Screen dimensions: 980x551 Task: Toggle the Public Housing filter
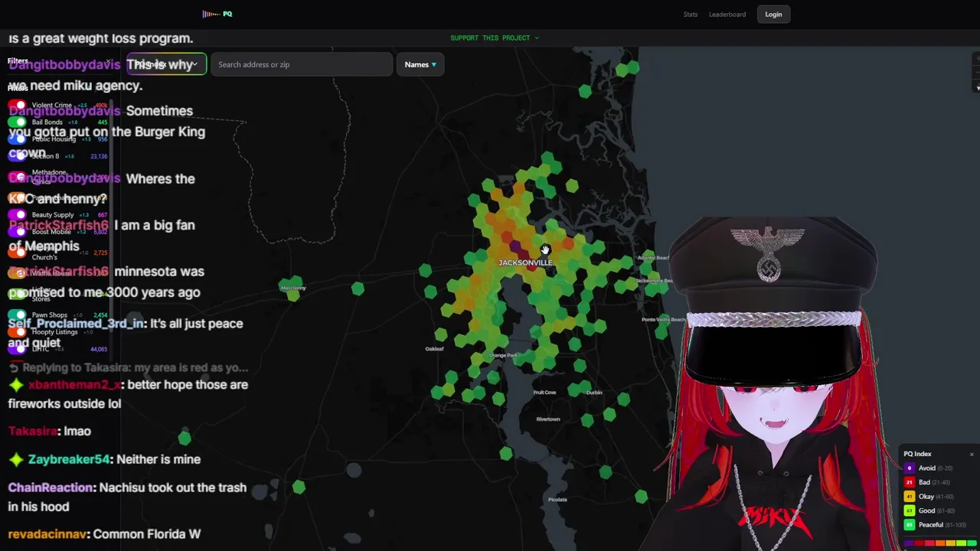[17, 139]
